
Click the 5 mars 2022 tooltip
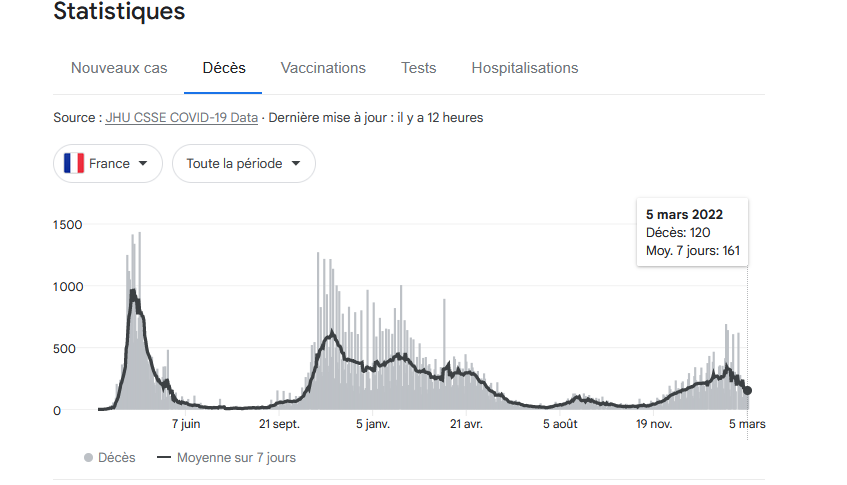click(692, 232)
